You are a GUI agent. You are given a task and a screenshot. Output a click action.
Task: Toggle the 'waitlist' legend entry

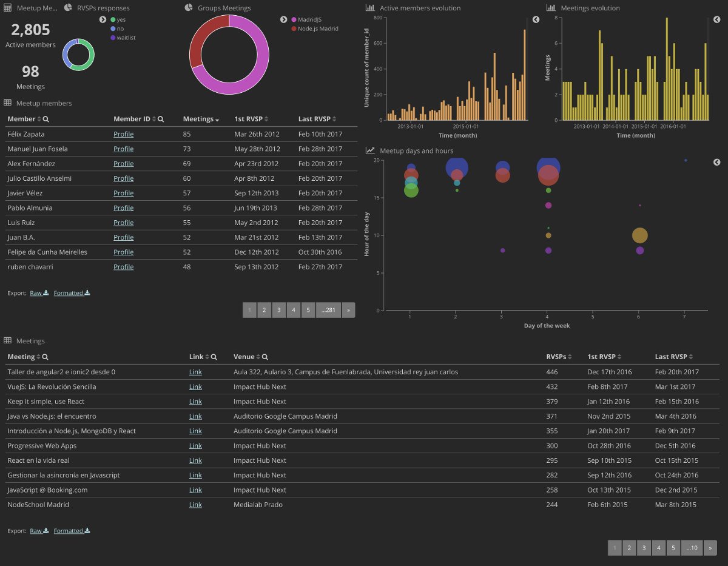click(x=124, y=38)
